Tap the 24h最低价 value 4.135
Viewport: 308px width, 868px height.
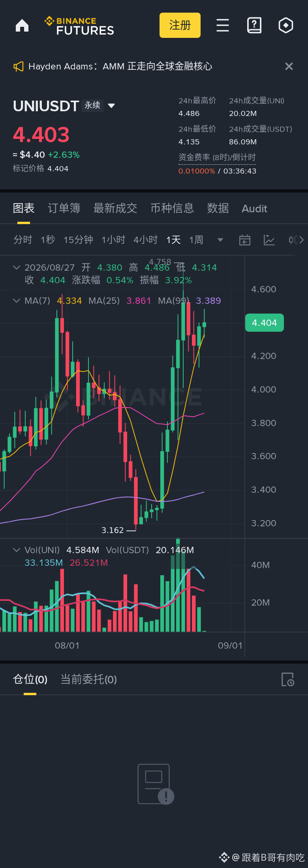coord(189,142)
